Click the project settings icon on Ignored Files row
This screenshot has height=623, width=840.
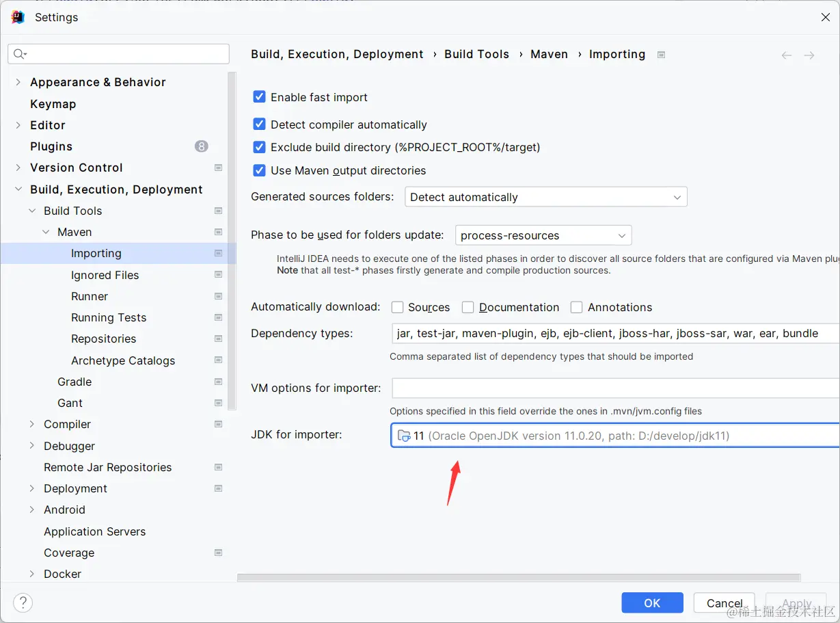coord(218,275)
